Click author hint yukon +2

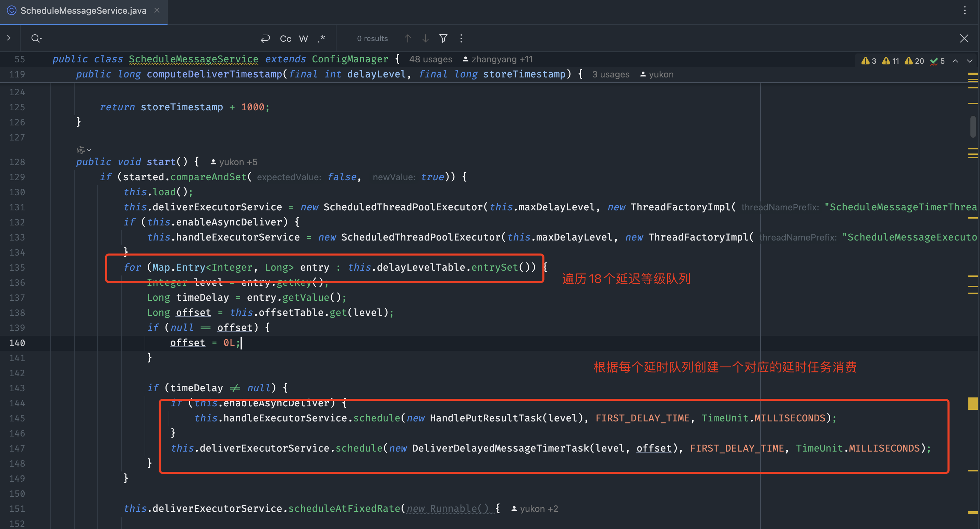point(535,509)
